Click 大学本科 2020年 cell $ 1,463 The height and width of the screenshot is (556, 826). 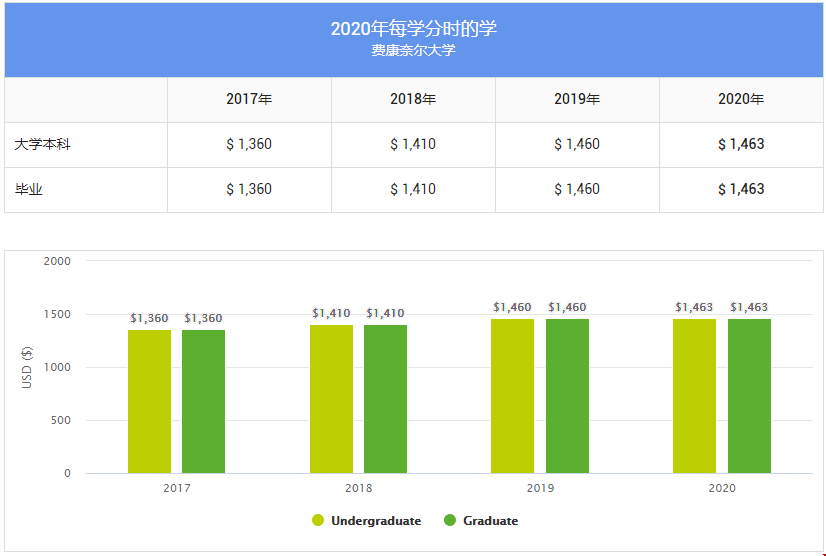(x=741, y=144)
